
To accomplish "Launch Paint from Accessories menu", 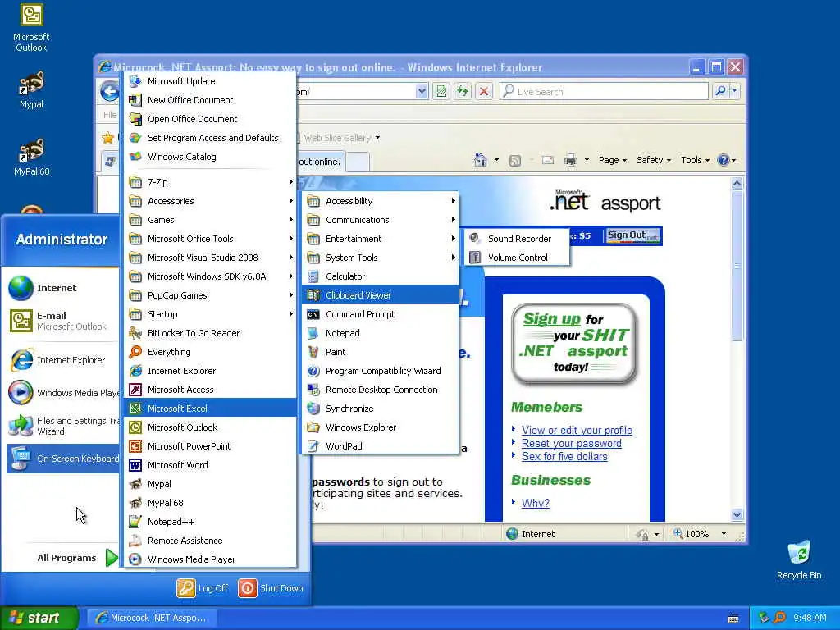I will (381, 352).
